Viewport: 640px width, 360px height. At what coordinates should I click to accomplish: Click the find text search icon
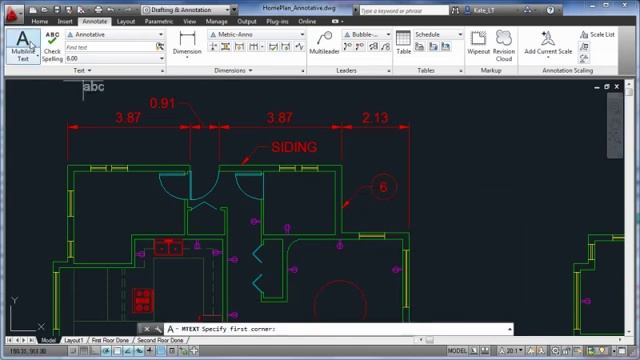160,47
